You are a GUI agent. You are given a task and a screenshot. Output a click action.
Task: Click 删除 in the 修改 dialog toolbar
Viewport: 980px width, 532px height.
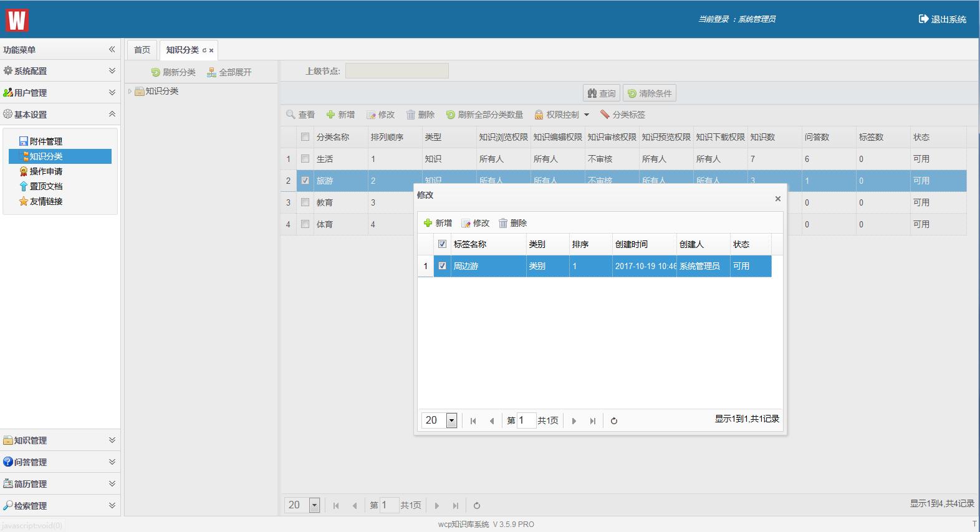(512, 223)
